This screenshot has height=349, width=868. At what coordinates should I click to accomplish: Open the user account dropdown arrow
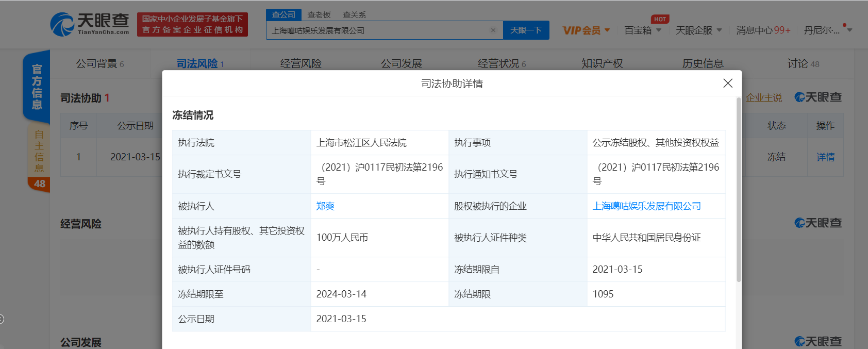[x=850, y=30]
